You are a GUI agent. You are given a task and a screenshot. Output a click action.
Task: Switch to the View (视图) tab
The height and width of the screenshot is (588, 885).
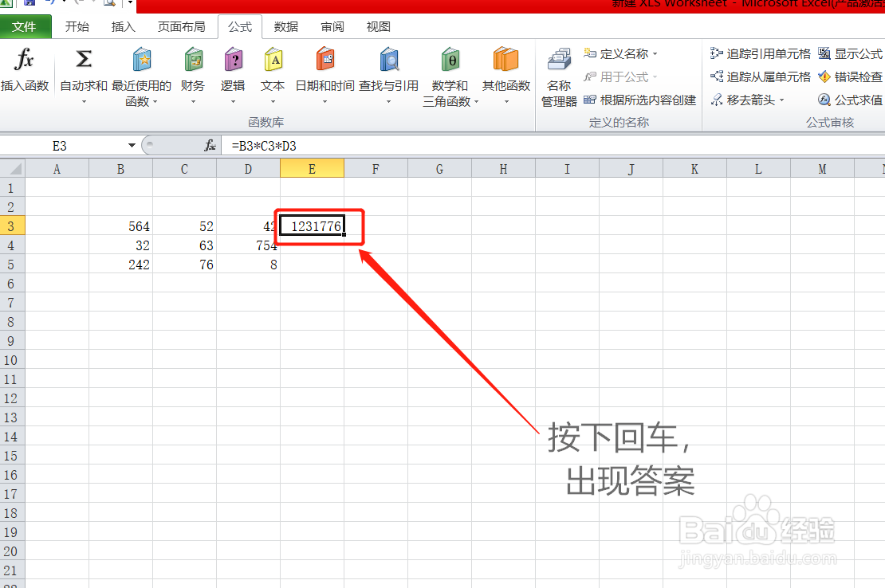(x=379, y=26)
